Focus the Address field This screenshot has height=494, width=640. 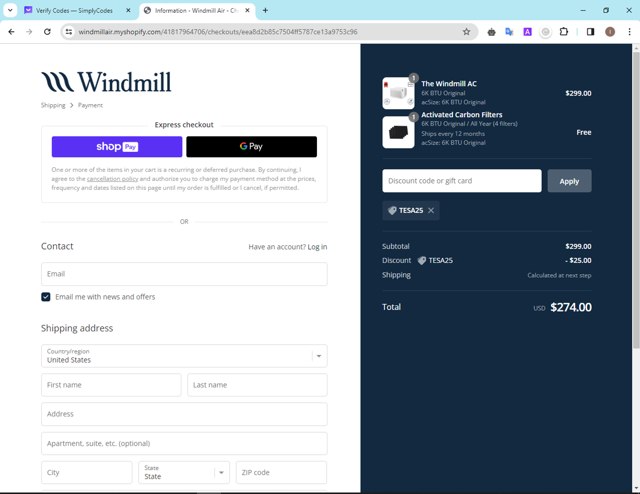(x=184, y=414)
